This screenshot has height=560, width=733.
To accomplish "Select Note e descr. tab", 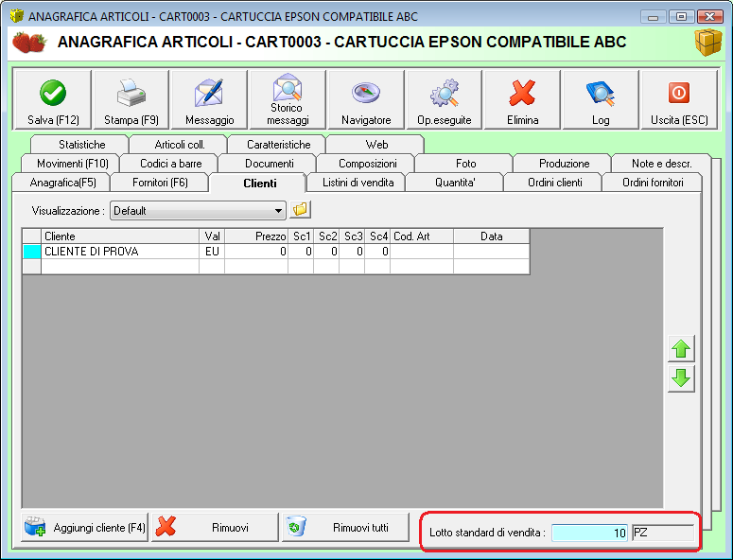I will [x=661, y=164].
